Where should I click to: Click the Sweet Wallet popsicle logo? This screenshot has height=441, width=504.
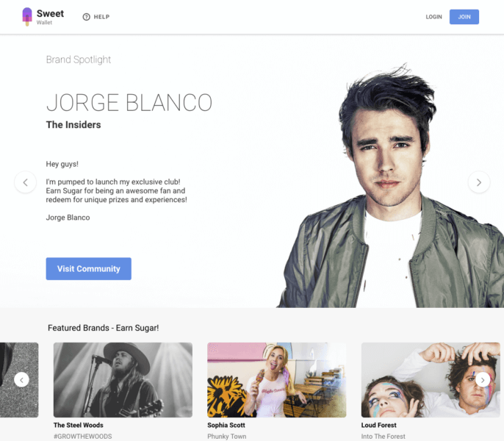(x=27, y=17)
